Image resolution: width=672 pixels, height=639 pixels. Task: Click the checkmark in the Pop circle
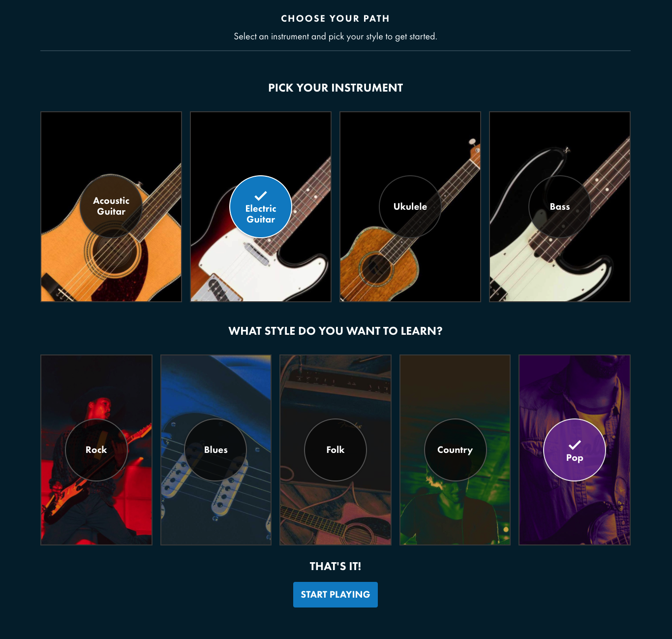pyautogui.click(x=575, y=445)
